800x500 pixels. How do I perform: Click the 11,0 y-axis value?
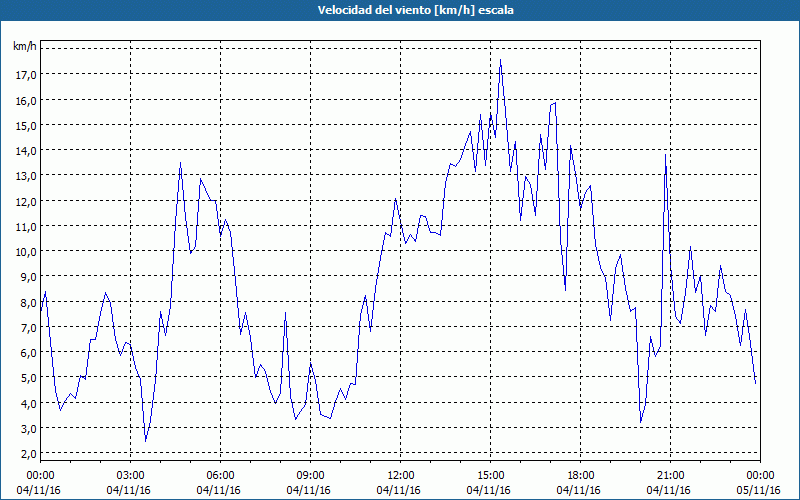26,227
